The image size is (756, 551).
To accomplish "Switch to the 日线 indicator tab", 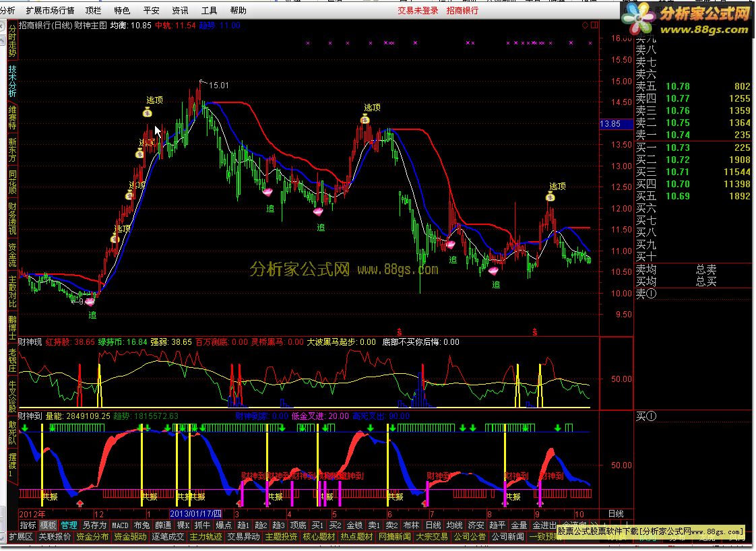I will click(x=433, y=525).
